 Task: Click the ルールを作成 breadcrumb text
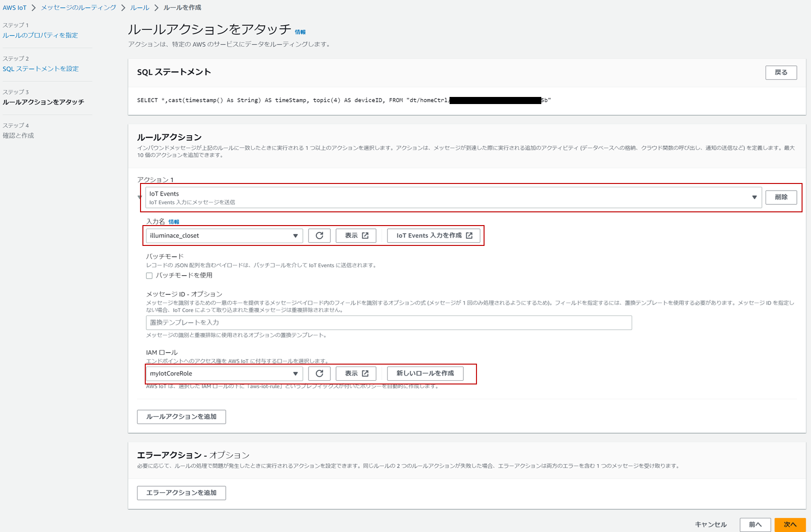[182, 8]
